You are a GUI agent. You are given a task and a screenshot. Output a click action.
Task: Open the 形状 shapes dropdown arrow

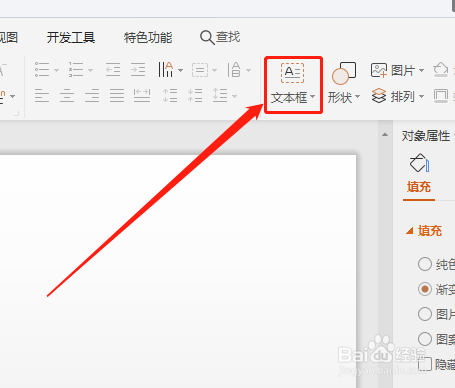point(358,97)
